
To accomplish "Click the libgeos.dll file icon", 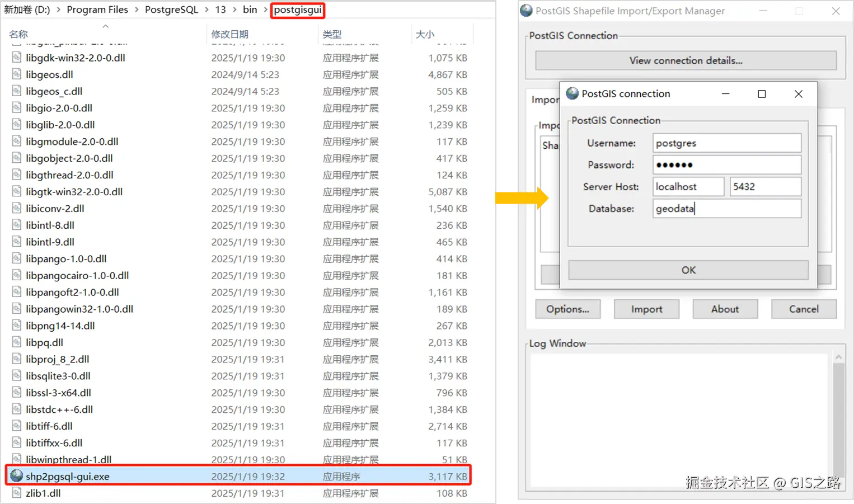I will click(x=17, y=74).
